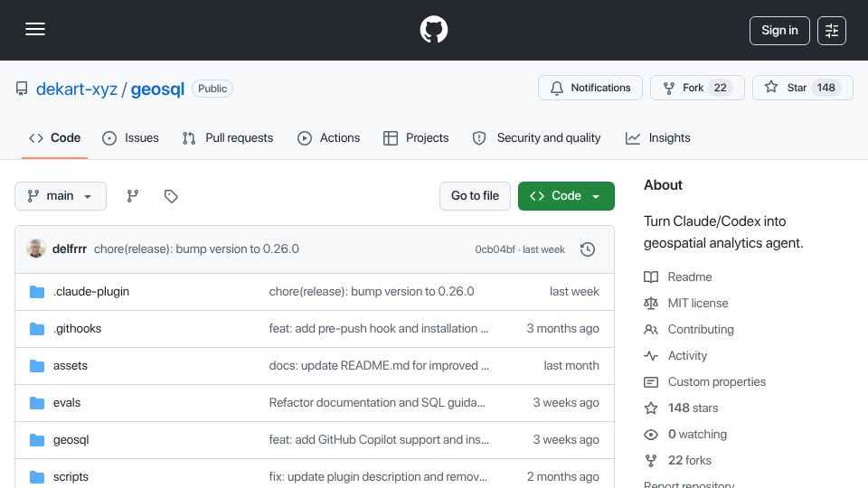Viewport: 868px width, 488px height.
Task: Click the '3 months ago' timestamp for .githooks
Action: pos(562,329)
